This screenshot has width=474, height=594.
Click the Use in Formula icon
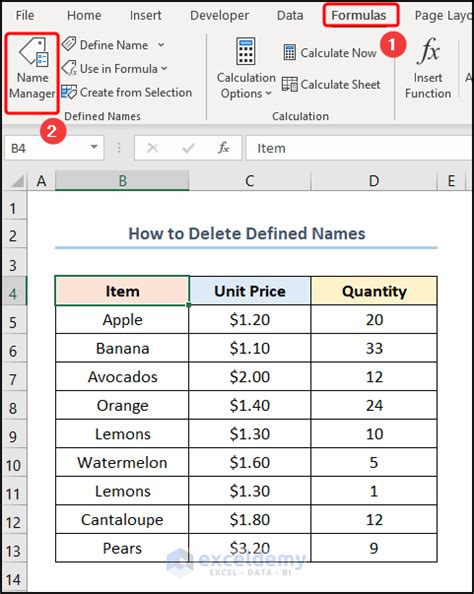69,69
